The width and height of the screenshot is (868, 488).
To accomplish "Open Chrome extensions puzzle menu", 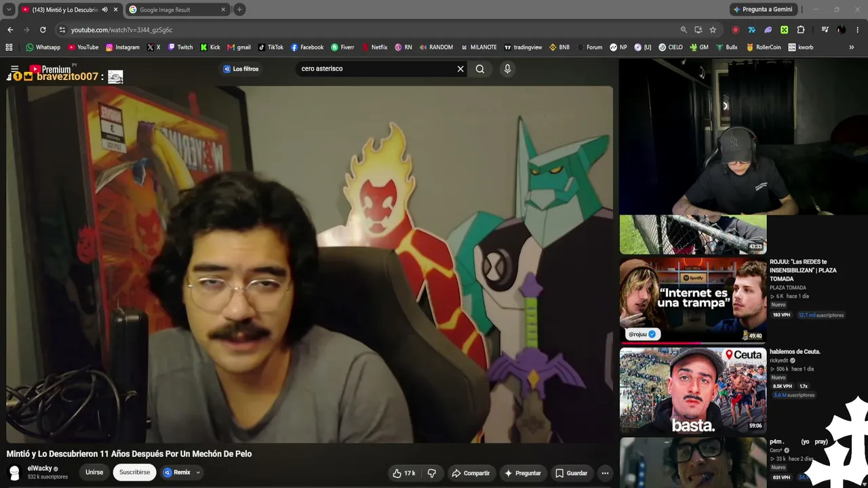I will coord(801,30).
